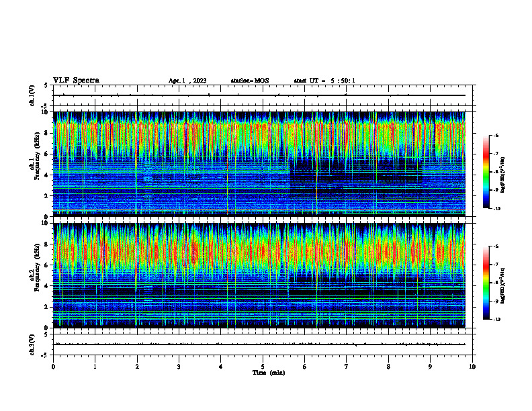Click the '6' kHz tick label of the ch.1 spectrogram
This screenshot has width=532, height=411.
pyautogui.click(x=47, y=154)
